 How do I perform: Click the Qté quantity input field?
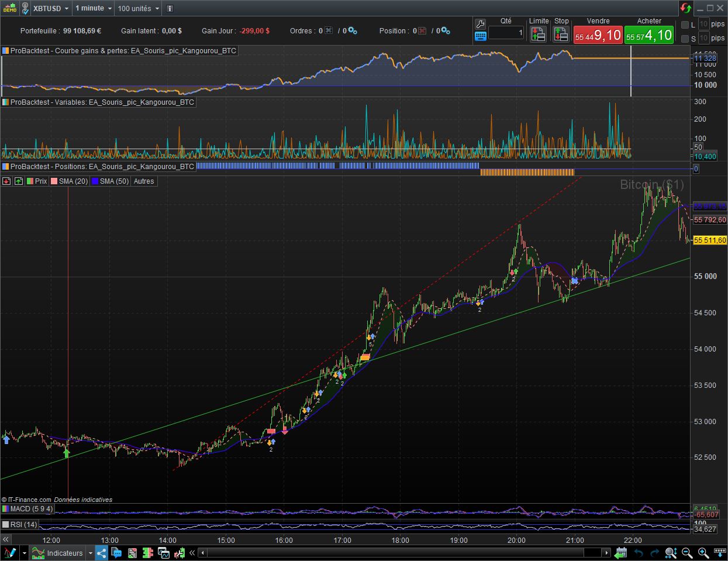506,33
